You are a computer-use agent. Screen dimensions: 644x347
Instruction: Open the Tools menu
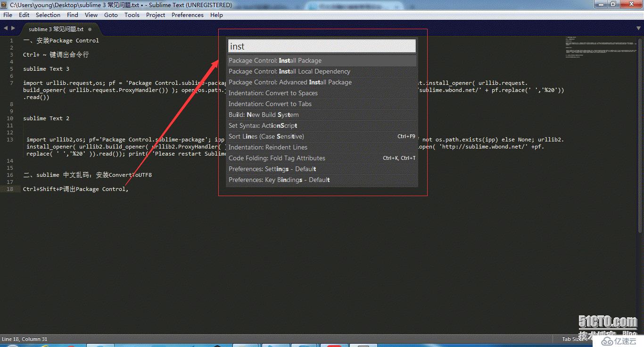[x=132, y=15]
